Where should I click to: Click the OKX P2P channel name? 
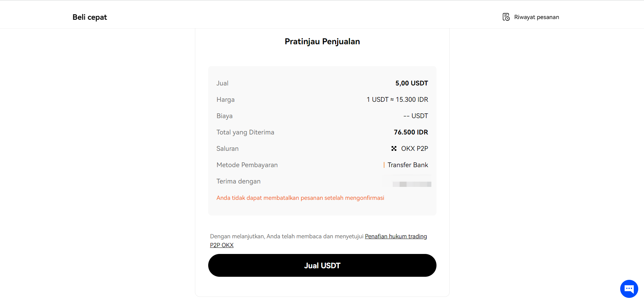tap(414, 149)
